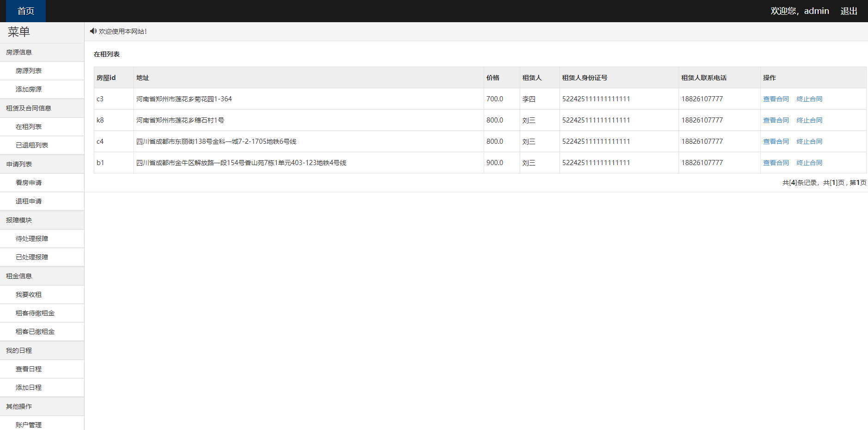Image resolution: width=868 pixels, height=430 pixels.
Task: Click the record count pagination text
Action: click(824, 183)
